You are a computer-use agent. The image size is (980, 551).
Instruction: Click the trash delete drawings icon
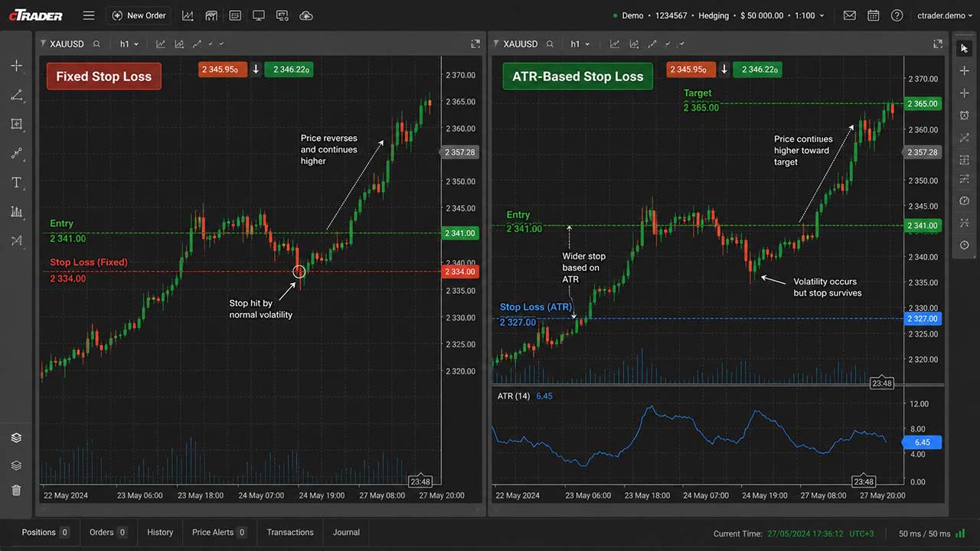16,490
